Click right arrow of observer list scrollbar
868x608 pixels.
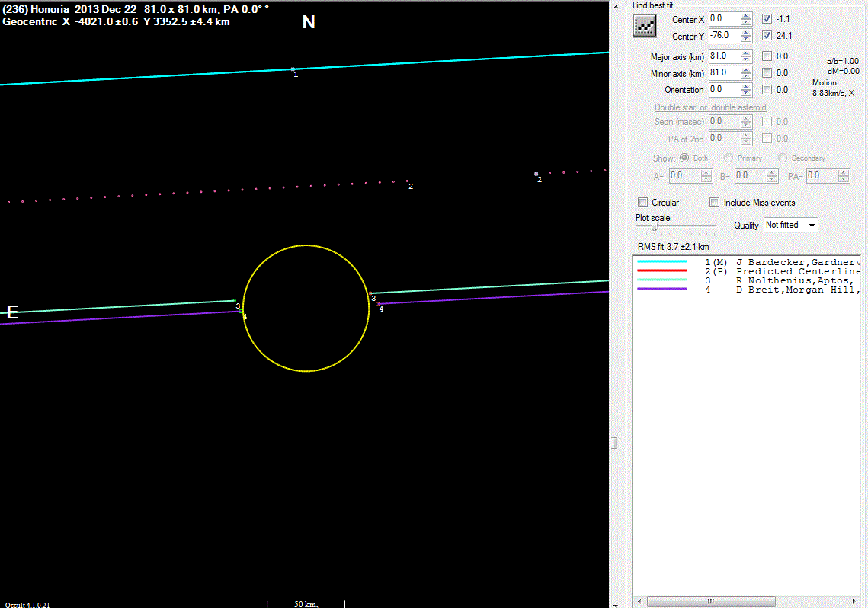coord(854,601)
